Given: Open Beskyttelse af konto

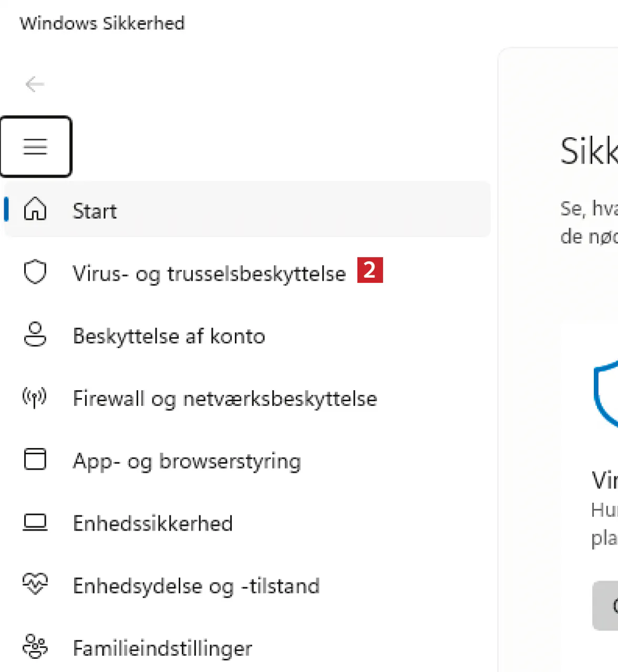Looking at the screenshot, I should [x=169, y=337].
